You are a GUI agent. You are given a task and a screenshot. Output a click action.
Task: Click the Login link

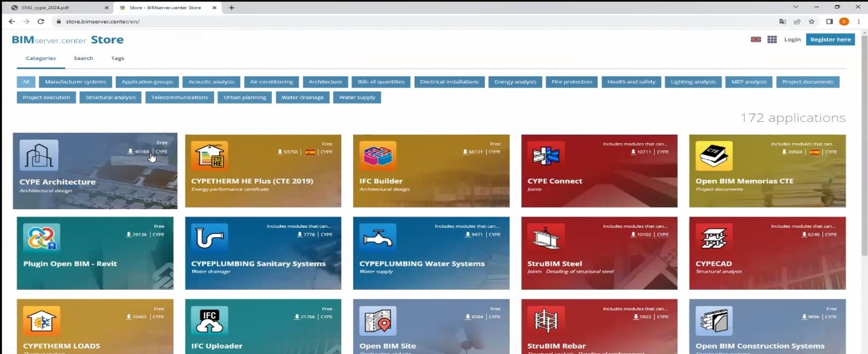792,39
